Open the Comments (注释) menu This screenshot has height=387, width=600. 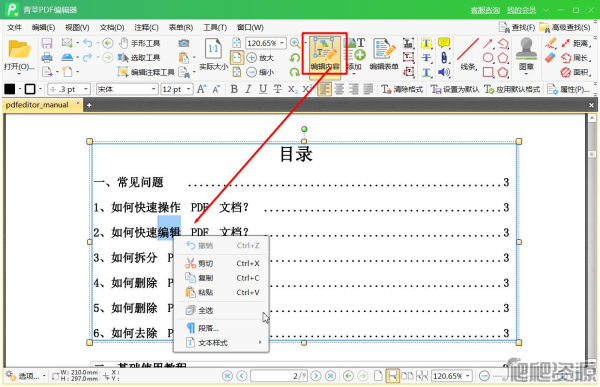coord(146,28)
